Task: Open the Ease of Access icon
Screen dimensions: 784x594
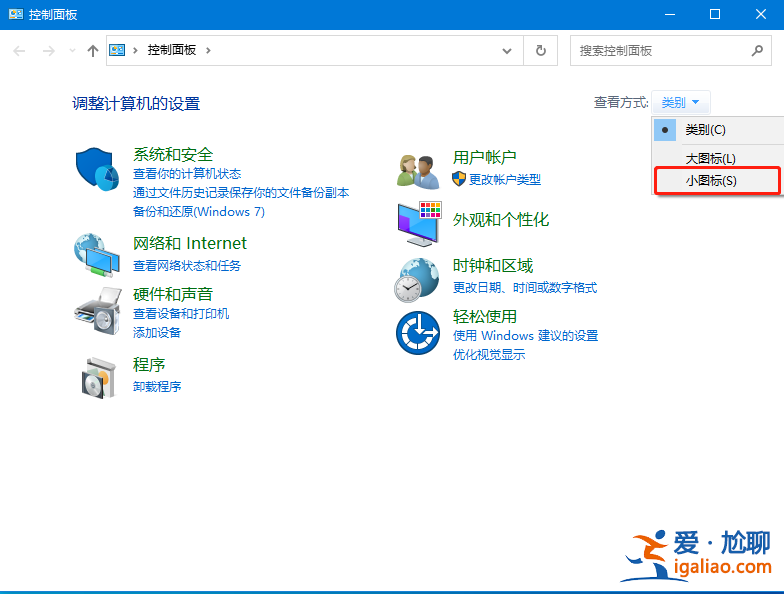Action: click(418, 332)
